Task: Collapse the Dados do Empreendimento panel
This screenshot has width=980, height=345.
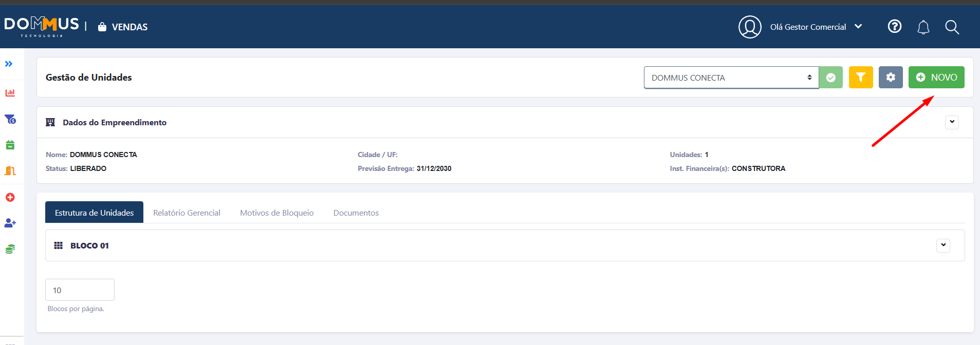Action: click(952, 122)
